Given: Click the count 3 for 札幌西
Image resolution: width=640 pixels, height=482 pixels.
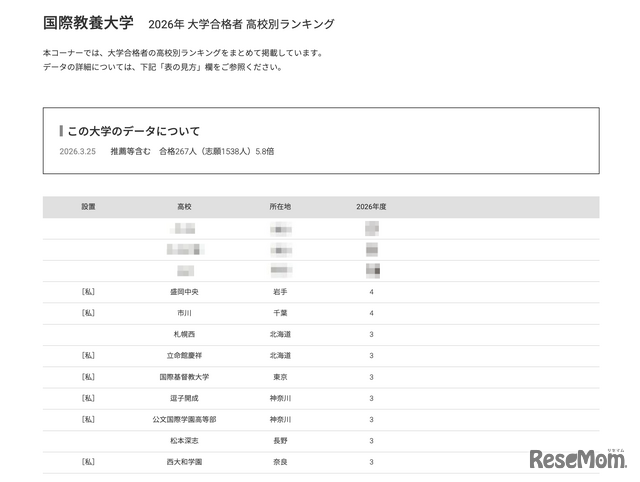Looking at the screenshot, I should [x=371, y=334].
